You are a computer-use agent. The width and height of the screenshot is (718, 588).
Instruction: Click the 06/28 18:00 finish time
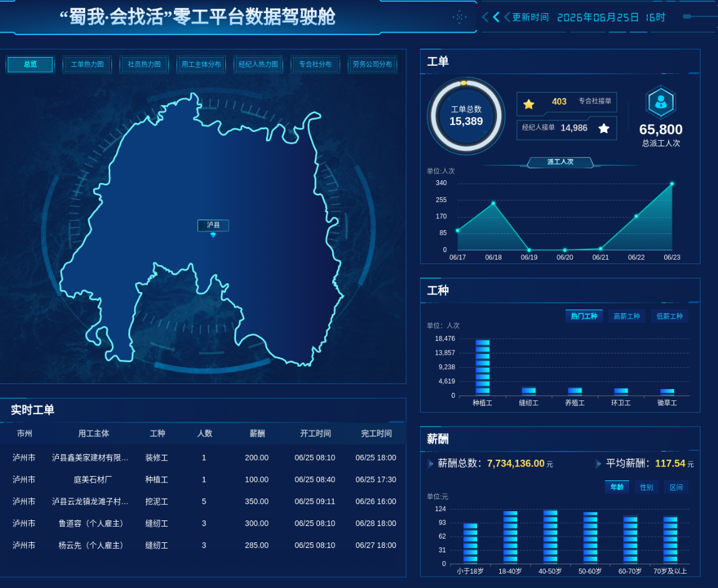(x=376, y=524)
